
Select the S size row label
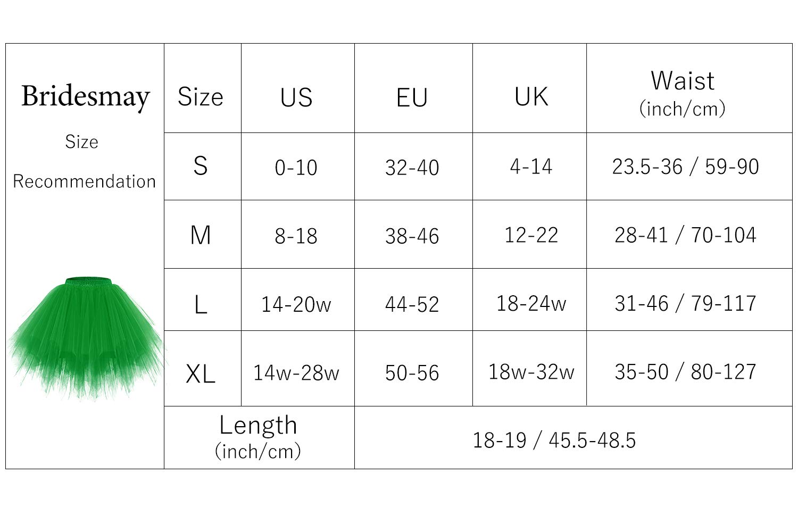coord(201,166)
